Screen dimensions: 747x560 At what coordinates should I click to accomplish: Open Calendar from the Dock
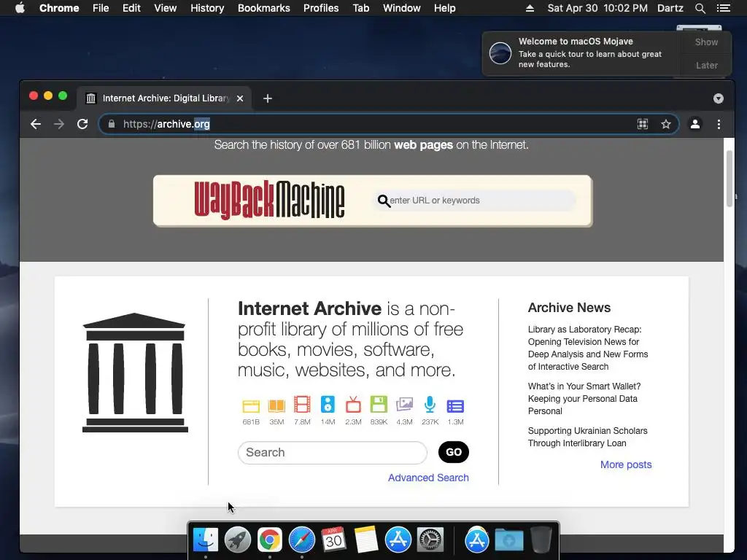click(333, 540)
